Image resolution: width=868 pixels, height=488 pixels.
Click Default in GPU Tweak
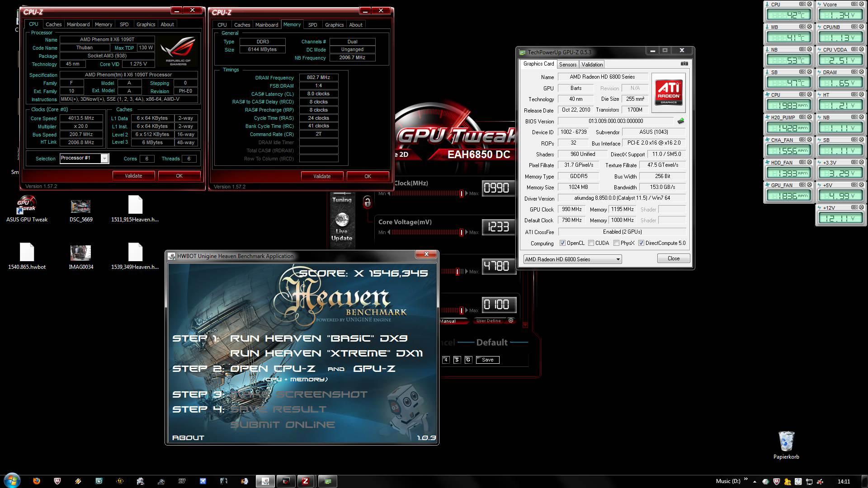(x=492, y=343)
